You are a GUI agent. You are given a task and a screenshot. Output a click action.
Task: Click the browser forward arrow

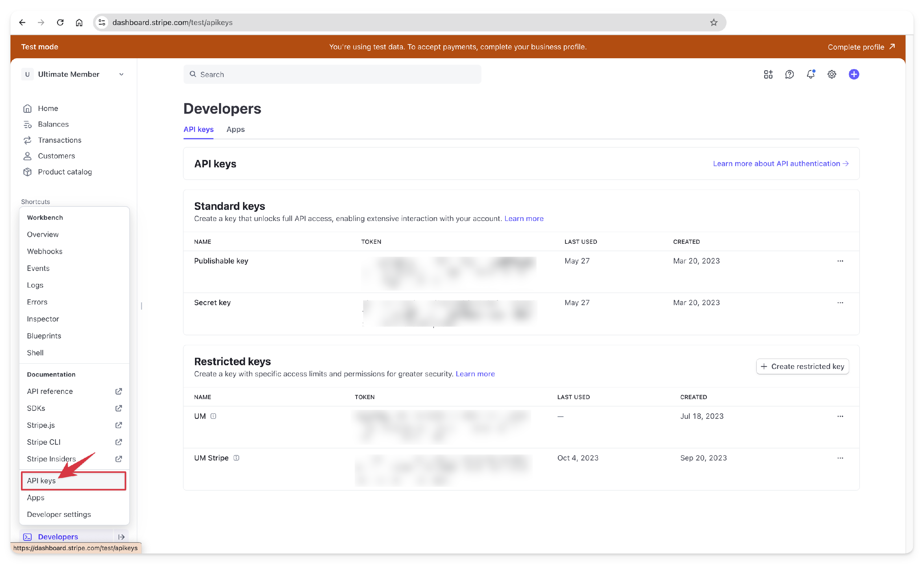[41, 22]
